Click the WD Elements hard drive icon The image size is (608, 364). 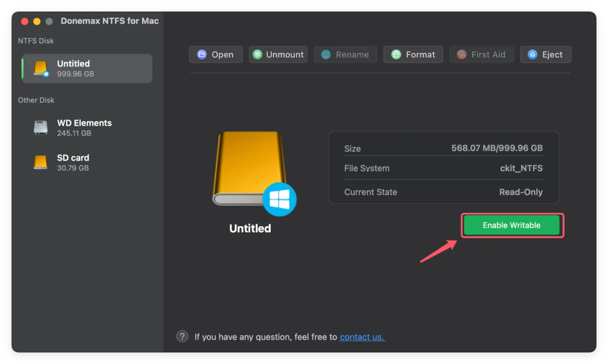[41, 128]
